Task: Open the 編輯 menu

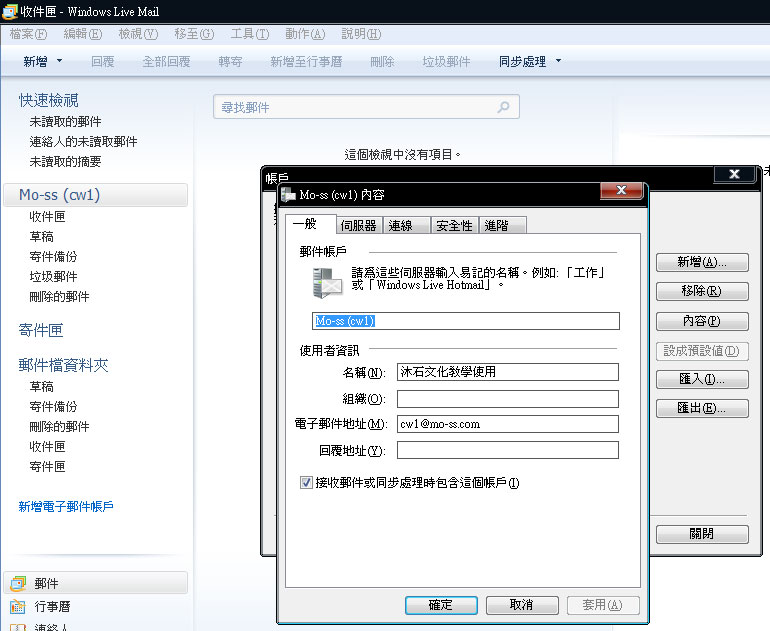Action: point(82,34)
